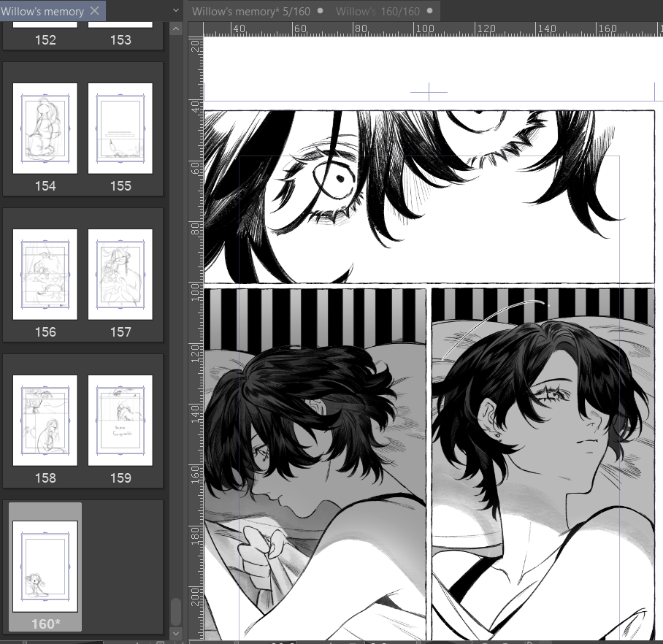Click the dot on the 160/160 tab
The image size is (663, 644).
click(429, 11)
